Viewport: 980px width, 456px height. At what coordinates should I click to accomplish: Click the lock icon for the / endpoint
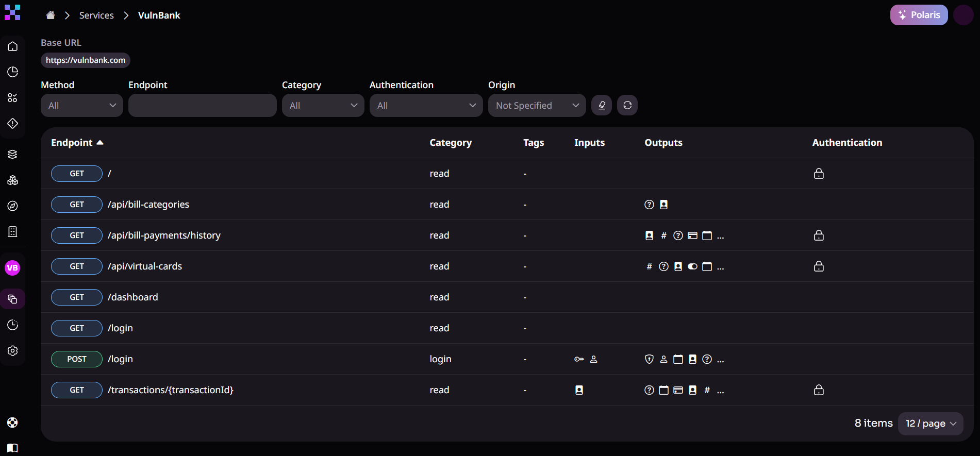tap(819, 174)
